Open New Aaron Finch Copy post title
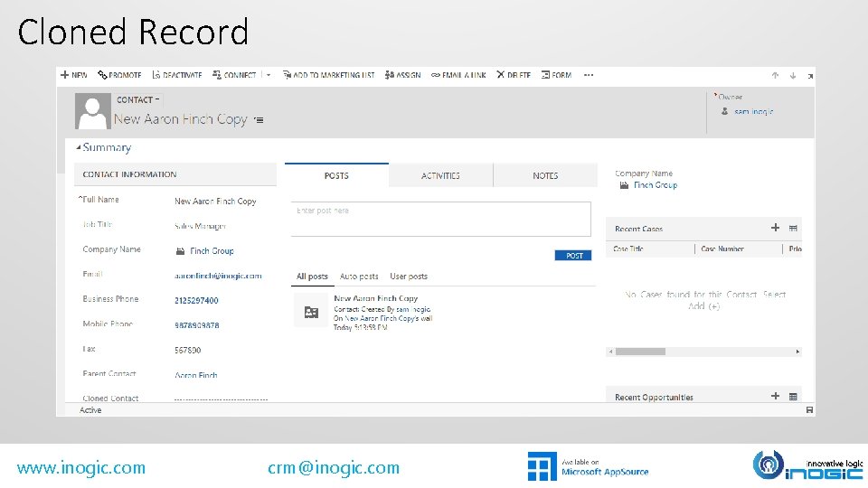 point(376,298)
